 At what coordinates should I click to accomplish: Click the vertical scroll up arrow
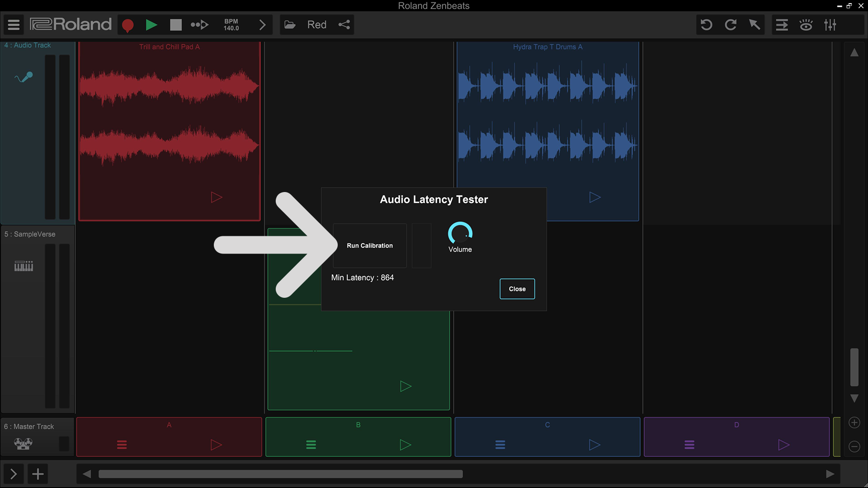pos(854,52)
